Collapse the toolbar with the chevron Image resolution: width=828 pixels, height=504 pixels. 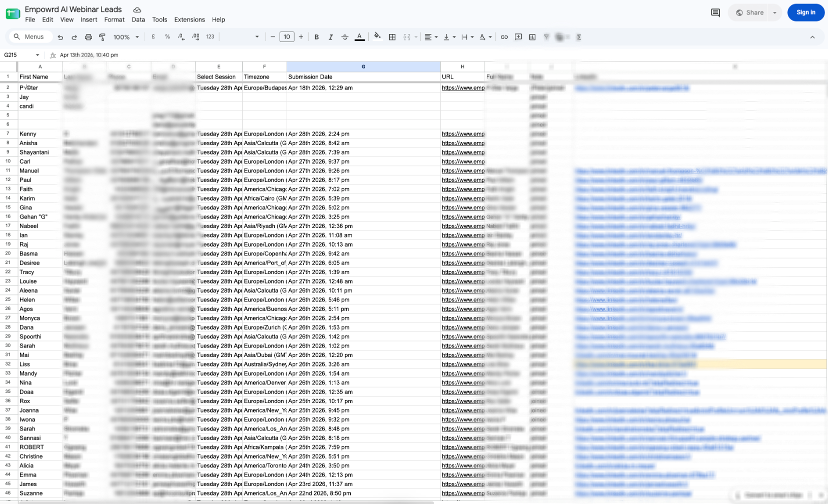click(x=812, y=37)
